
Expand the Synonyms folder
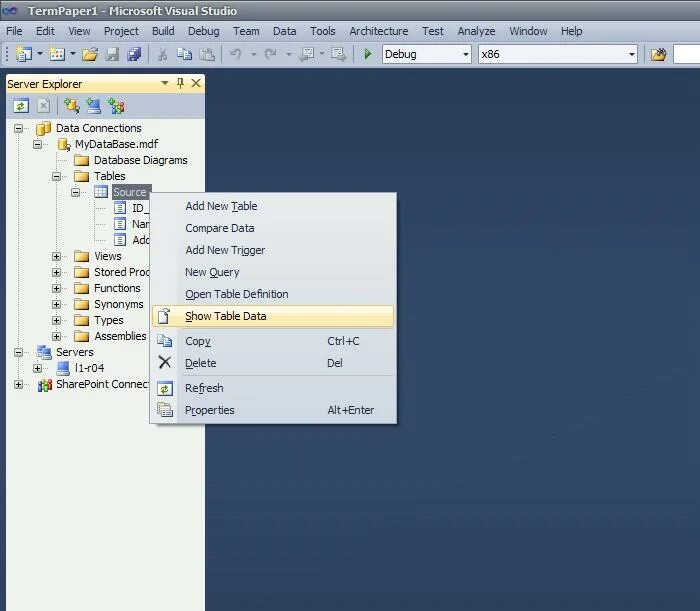tap(56, 304)
